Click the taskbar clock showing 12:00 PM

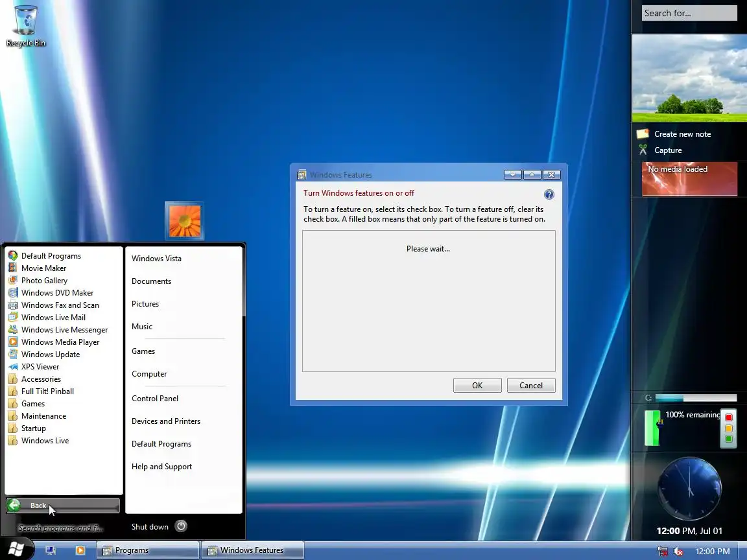(x=712, y=552)
